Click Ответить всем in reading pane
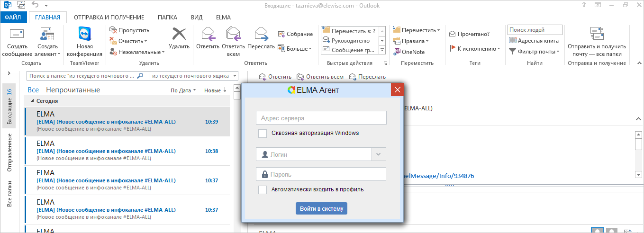The height and width of the screenshot is (233, 644). pos(320,77)
